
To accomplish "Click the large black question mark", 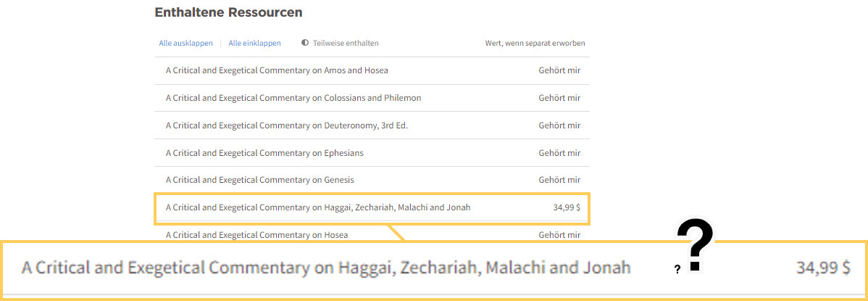I will (695, 247).
